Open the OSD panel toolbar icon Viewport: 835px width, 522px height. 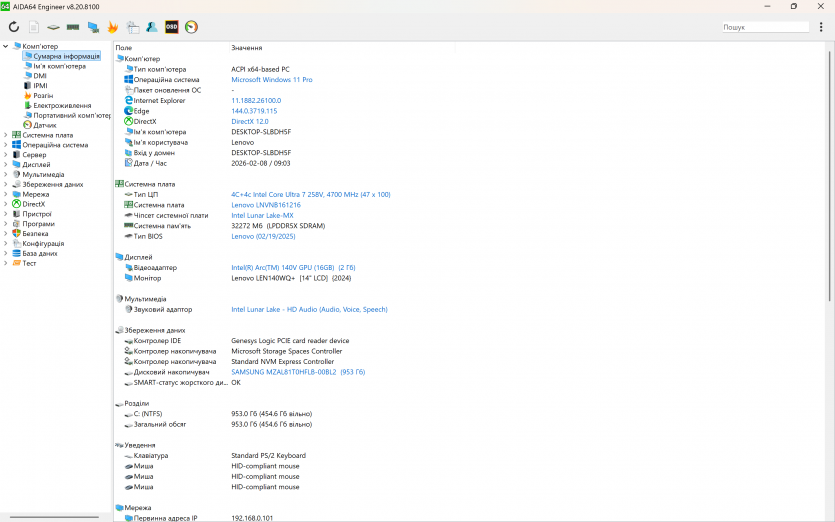pos(172,27)
